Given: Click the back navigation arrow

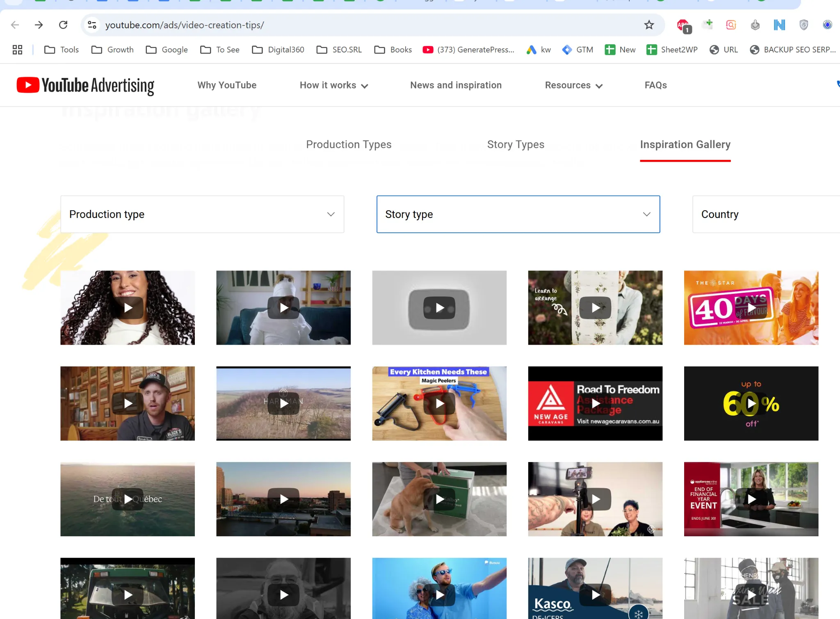Looking at the screenshot, I should (x=15, y=25).
